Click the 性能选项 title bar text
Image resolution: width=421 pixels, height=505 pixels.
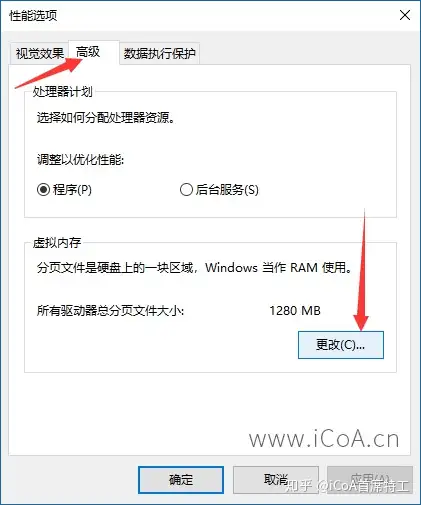click(x=33, y=15)
